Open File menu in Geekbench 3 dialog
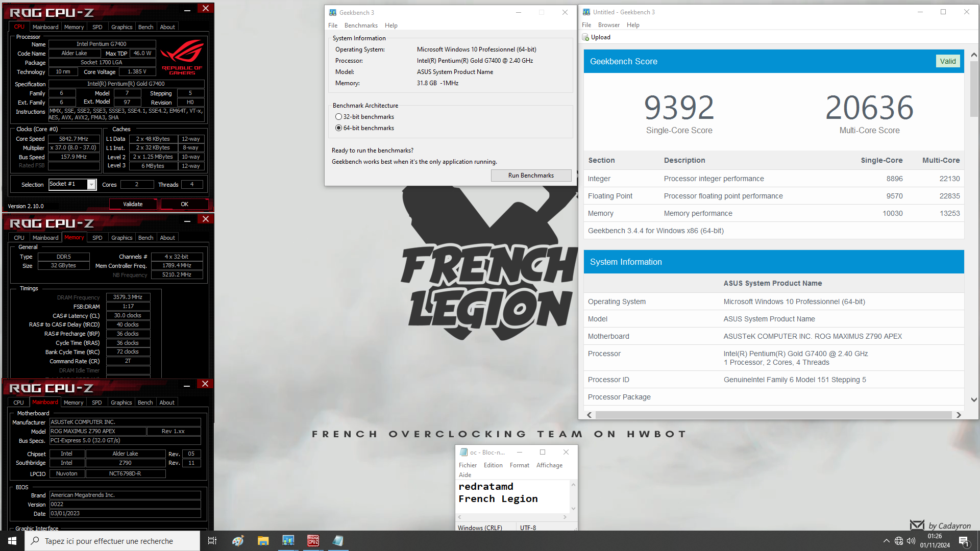The image size is (980, 551). coord(333,26)
